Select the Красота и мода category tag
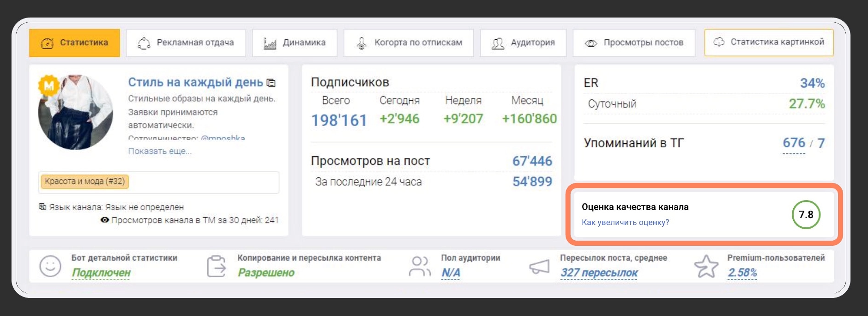Image resolution: width=868 pixels, height=316 pixels. (85, 182)
